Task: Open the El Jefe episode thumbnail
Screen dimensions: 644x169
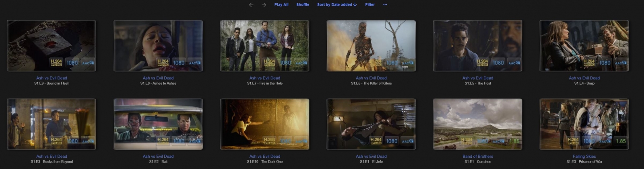Action: tap(371, 124)
